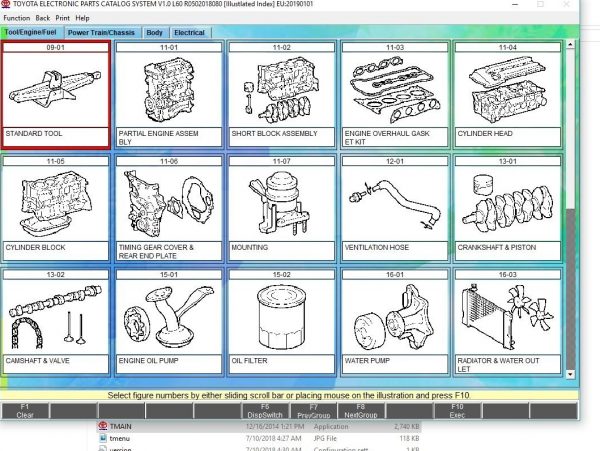Click the figure code 16-03 label

tap(508, 275)
